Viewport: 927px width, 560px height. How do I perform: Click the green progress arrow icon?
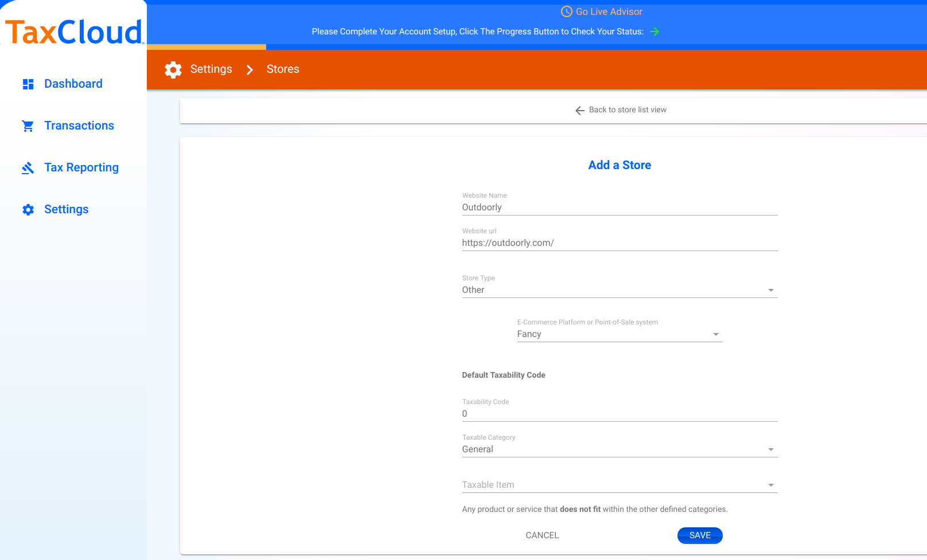[x=655, y=32]
